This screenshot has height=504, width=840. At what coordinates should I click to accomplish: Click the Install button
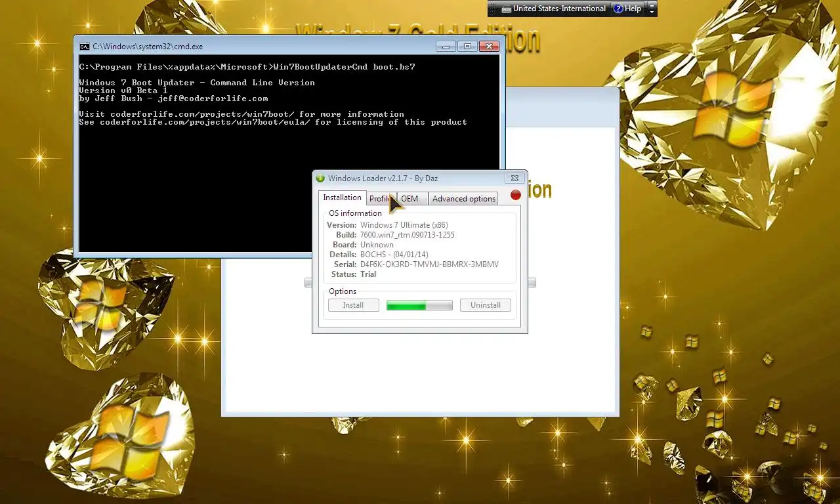(353, 305)
